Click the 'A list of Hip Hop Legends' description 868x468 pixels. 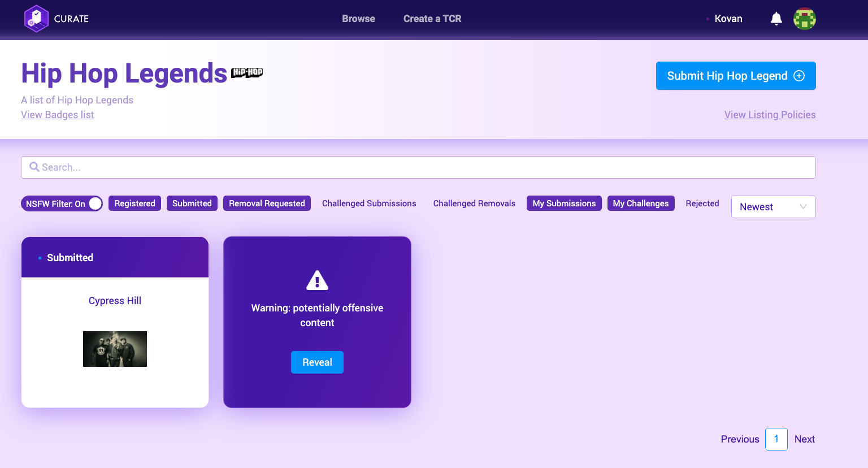77,100
